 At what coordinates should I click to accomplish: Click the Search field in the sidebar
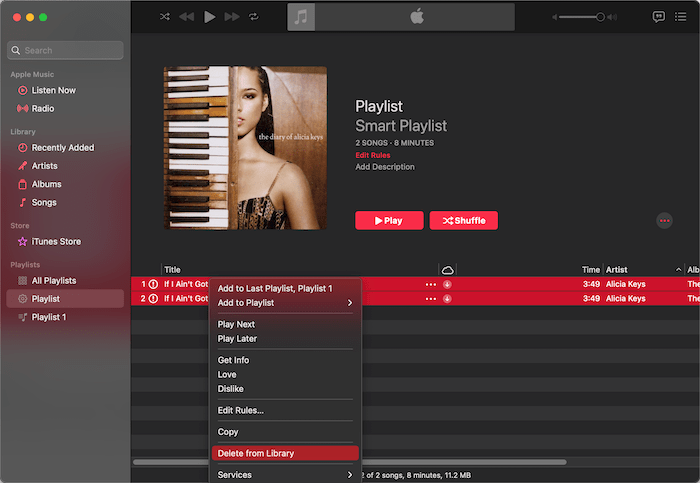66,50
